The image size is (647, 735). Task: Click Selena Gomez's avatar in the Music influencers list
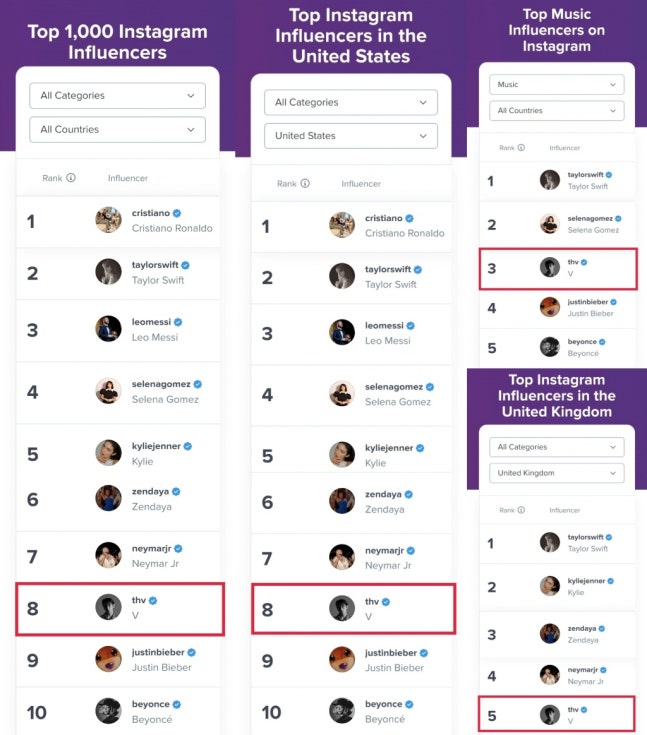(x=550, y=224)
